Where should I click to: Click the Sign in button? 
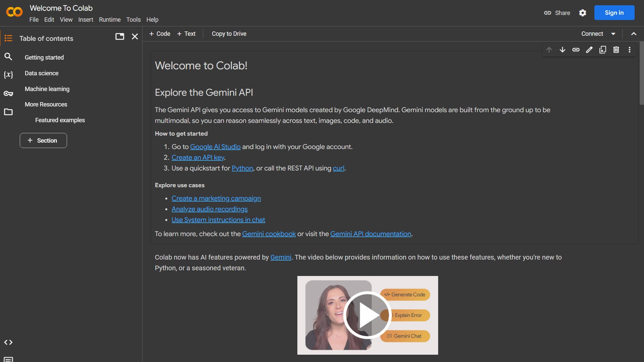(614, 12)
